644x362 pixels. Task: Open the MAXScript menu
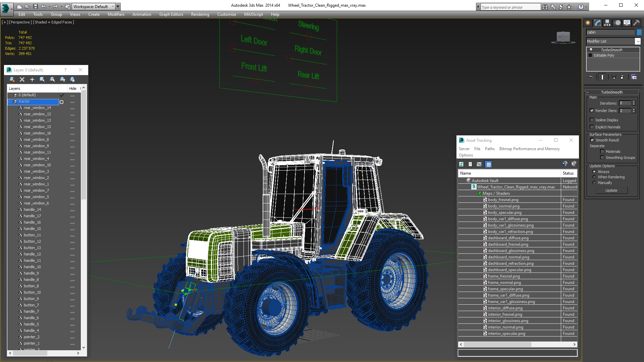(254, 14)
